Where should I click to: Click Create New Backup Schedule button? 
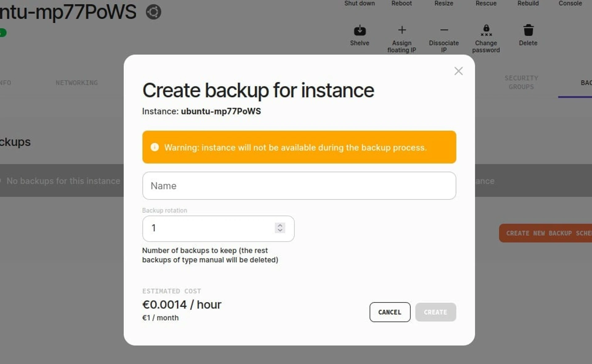545,233
